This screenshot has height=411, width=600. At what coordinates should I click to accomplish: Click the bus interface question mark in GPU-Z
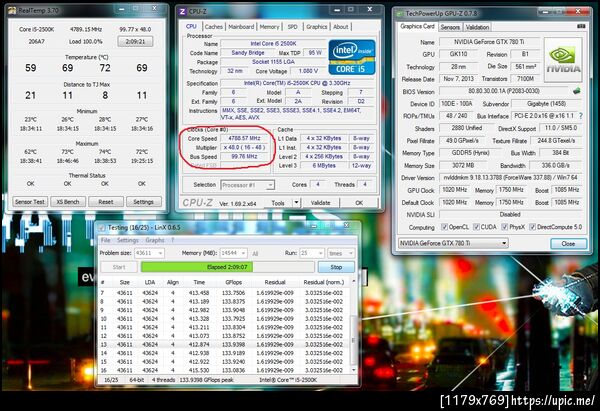[581, 116]
